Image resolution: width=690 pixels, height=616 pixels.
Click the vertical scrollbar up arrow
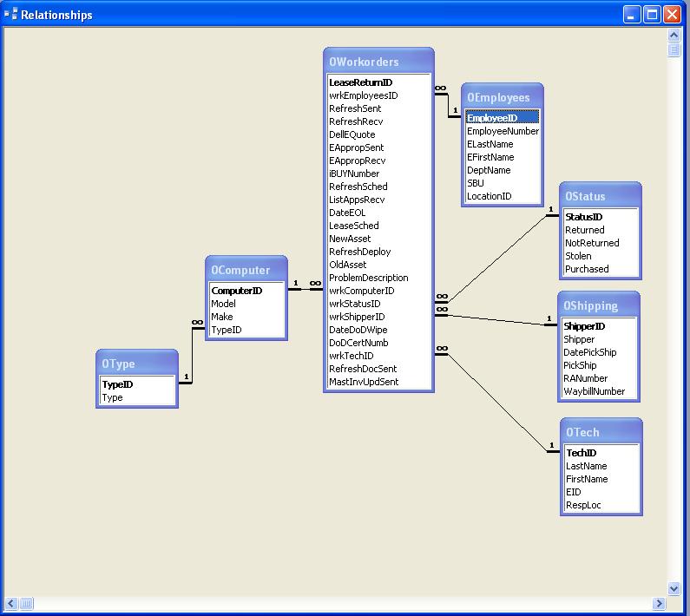[x=674, y=35]
